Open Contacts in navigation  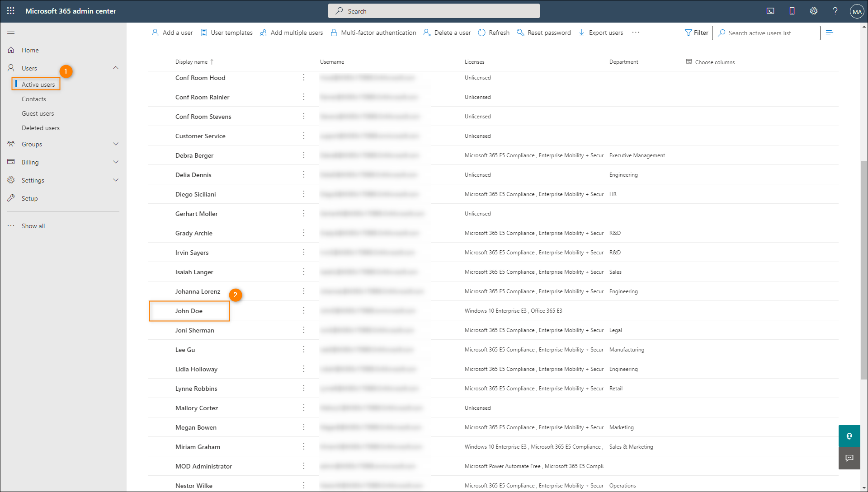point(34,99)
